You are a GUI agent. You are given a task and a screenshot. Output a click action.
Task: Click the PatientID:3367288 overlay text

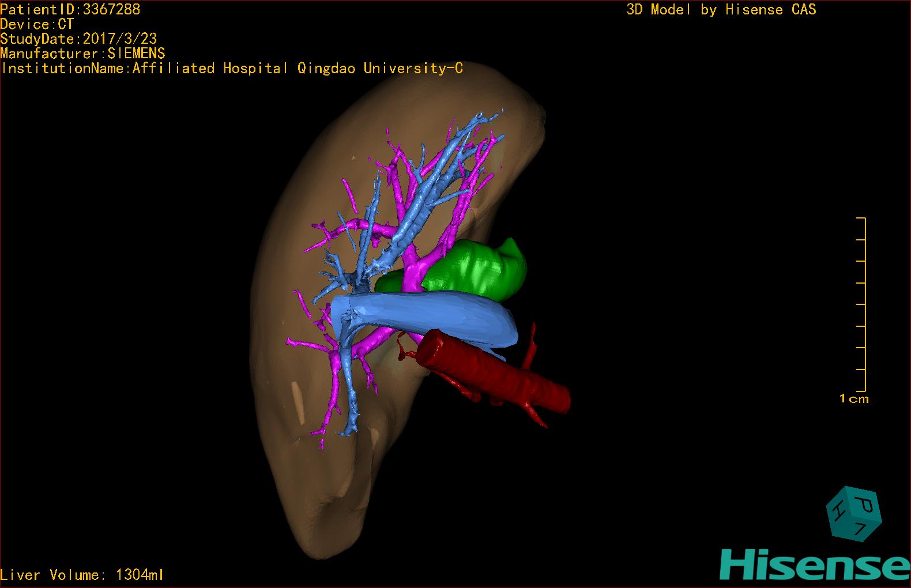[x=70, y=9]
